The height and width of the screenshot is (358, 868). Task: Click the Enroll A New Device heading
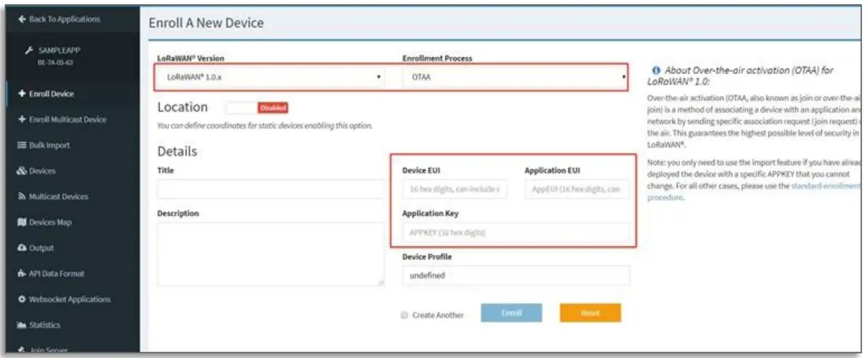pyautogui.click(x=206, y=23)
